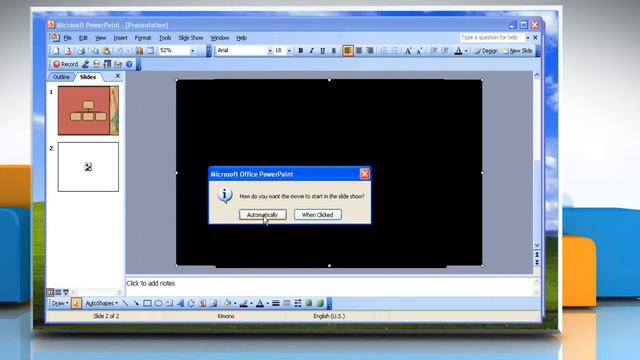Toggle Italic formatting
The width and height of the screenshot is (640, 360).
click(311, 51)
